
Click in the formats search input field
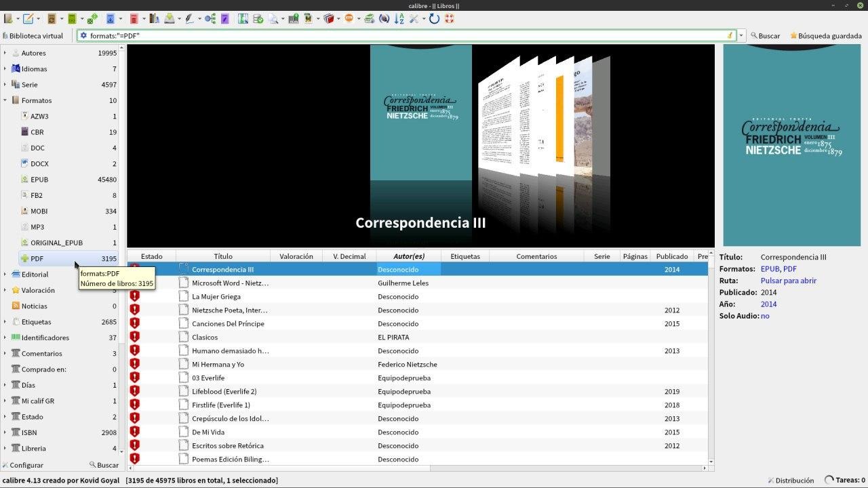(407, 35)
